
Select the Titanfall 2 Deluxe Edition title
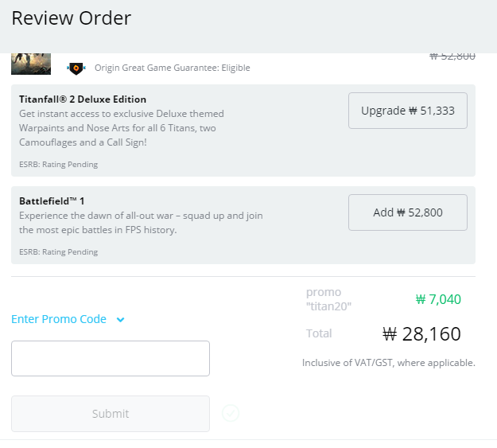pos(83,99)
